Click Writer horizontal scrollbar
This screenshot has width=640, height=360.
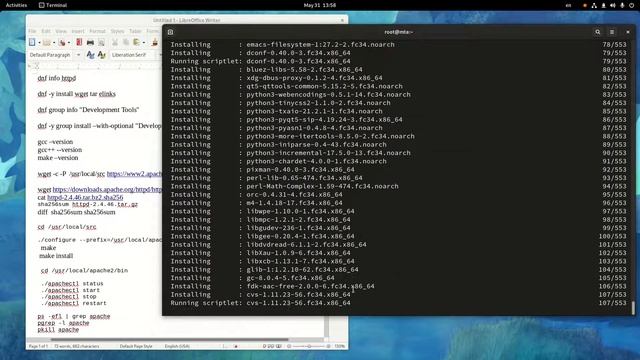pos(169,339)
